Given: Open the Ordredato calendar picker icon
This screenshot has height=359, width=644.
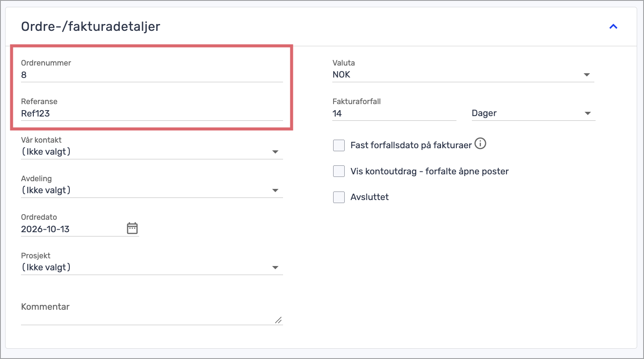Looking at the screenshot, I should (132, 228).
